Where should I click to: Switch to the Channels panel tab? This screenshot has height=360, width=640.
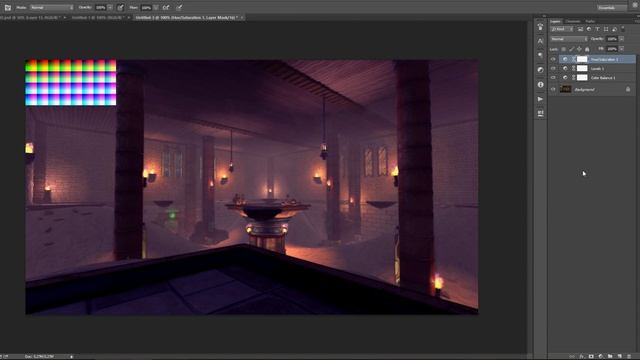(573, 21)
